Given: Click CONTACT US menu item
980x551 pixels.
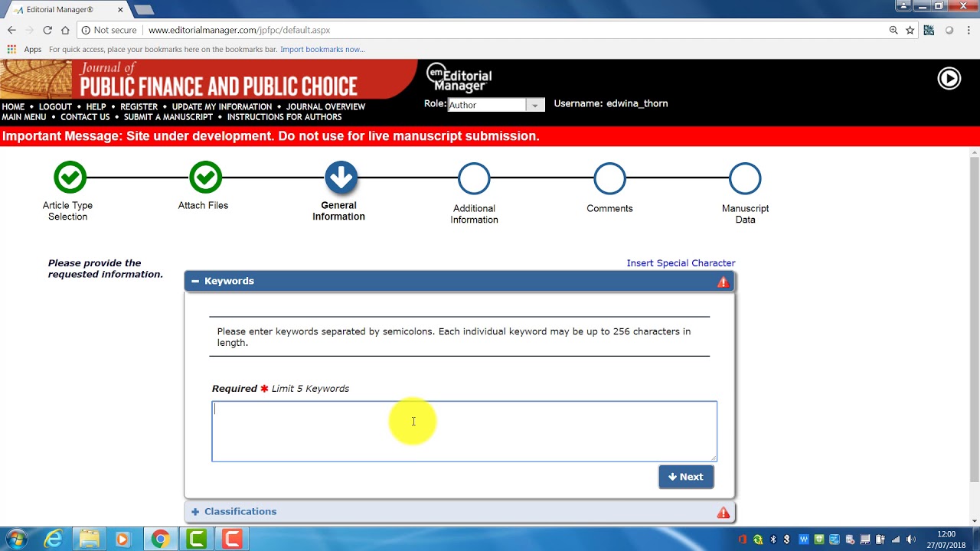Looking at the screenshot, I should (x=85, y=117).
